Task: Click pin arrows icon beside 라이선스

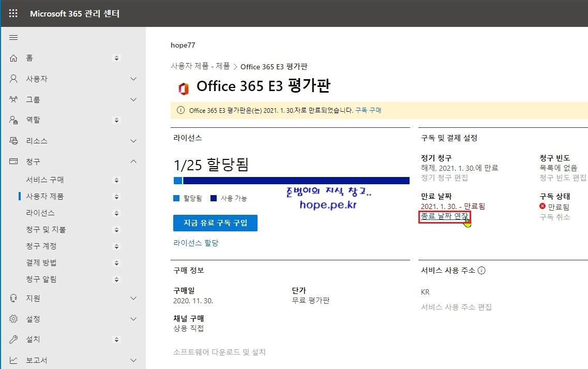Action: click(117, 213)
